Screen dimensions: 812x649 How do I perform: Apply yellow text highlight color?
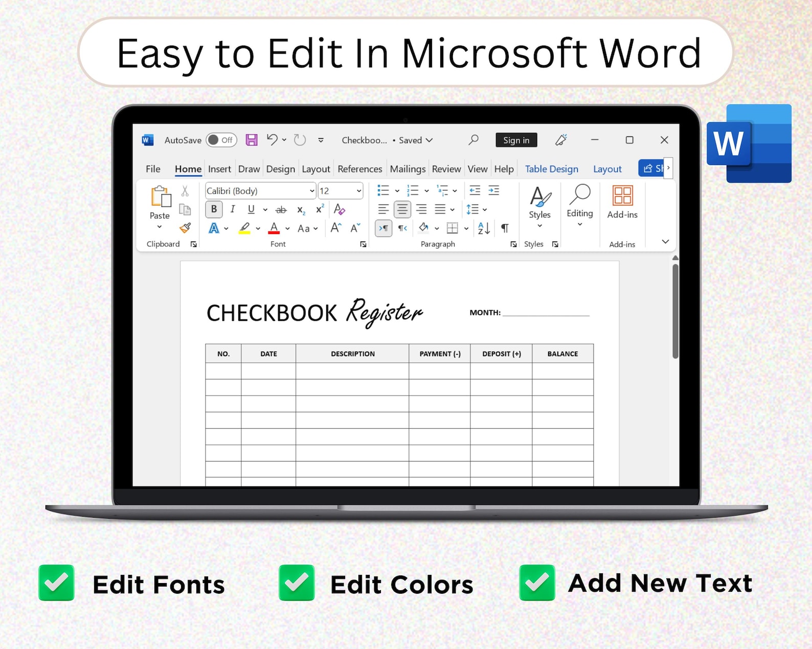[x=244, y=228]
